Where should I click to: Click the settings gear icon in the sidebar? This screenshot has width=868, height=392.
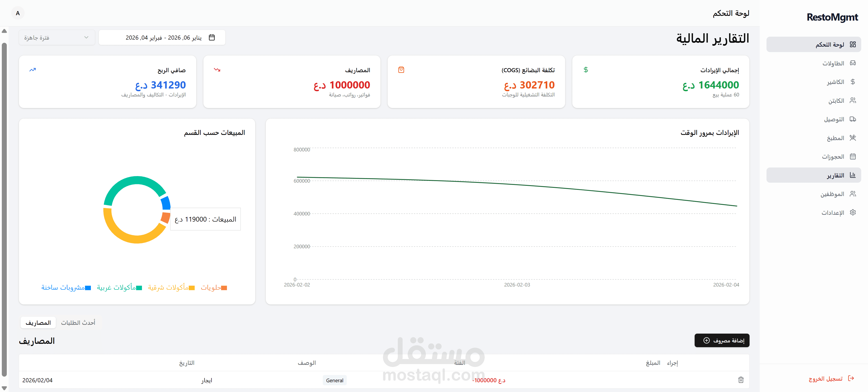(x=852, y=213)
